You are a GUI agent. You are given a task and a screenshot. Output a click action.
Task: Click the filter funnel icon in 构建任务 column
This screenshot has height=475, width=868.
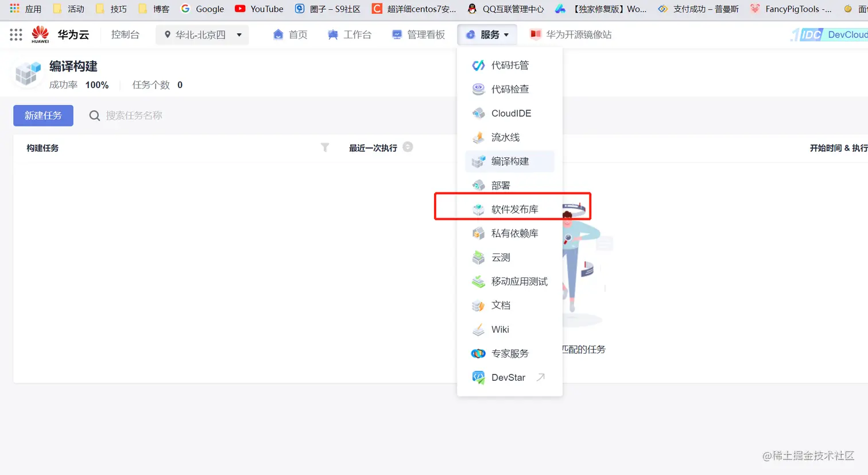click(x=325, y=148)
